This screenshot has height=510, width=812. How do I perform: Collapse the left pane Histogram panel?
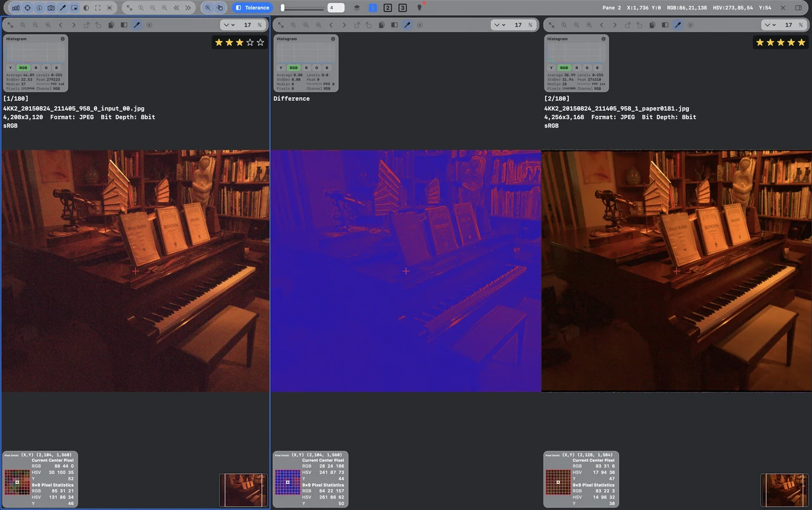(x=63, y=39)
